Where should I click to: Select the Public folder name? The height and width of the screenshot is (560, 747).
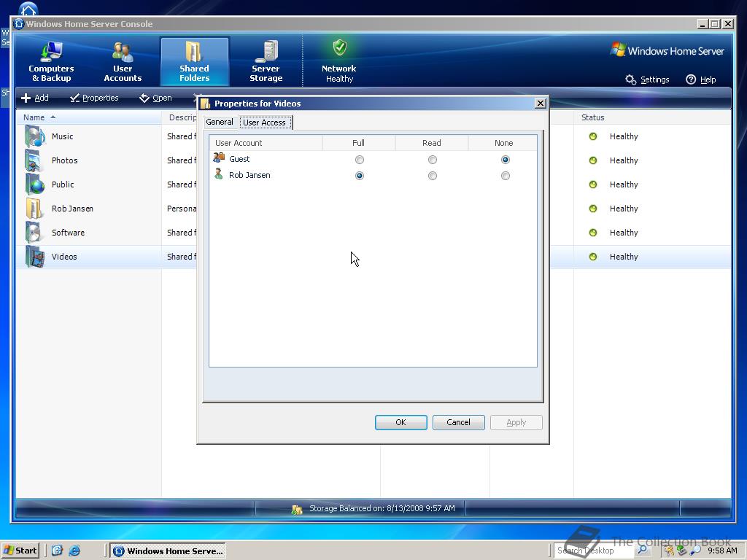(x=63, y=184)
